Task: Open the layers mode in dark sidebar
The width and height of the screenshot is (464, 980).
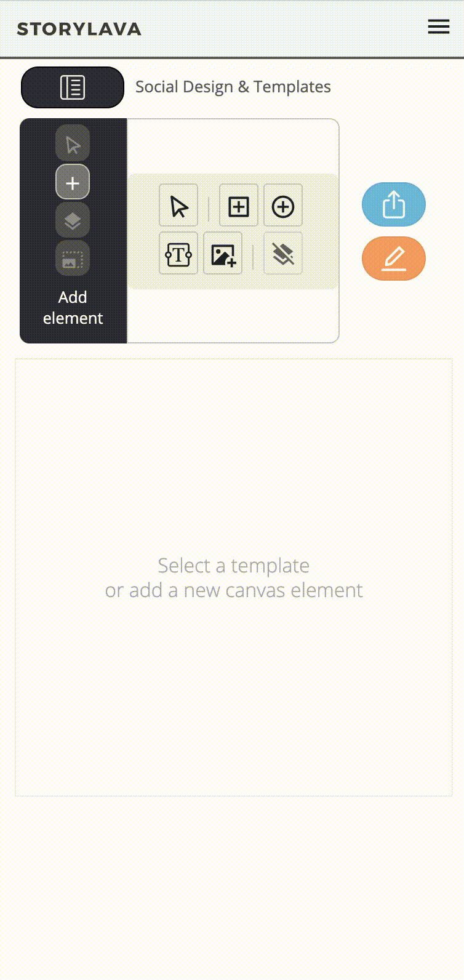Action: click(73, 220)
